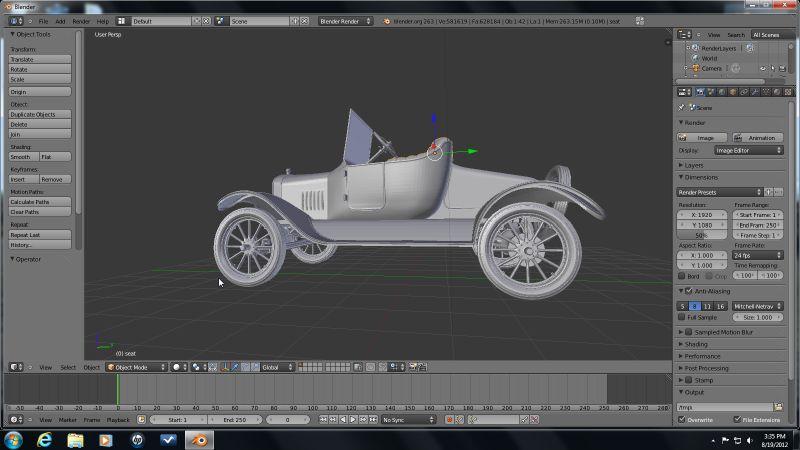
Task: Open the Render properties tab icon
Action: click(701, 92)
